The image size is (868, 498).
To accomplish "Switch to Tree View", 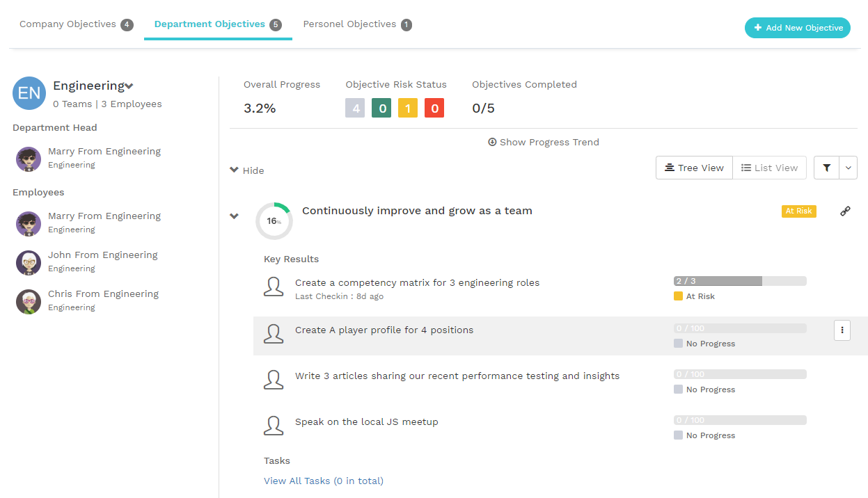I will coord(694,168).
